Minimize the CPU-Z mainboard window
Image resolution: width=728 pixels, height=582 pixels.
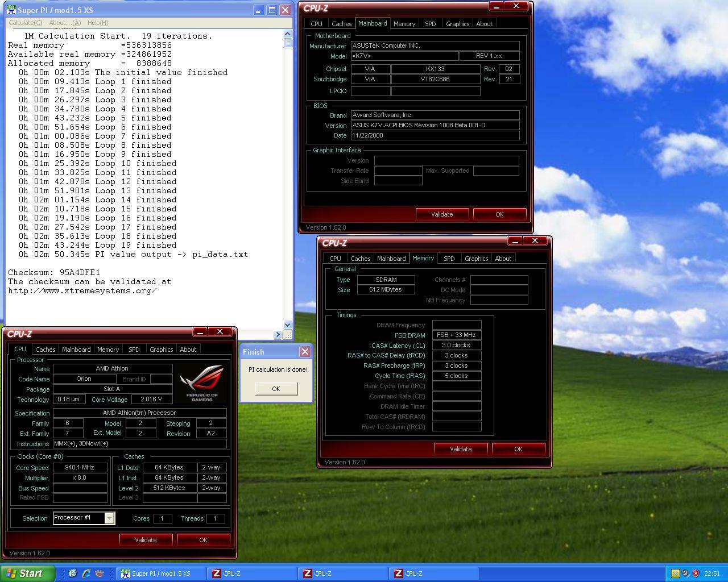[497, 6]
